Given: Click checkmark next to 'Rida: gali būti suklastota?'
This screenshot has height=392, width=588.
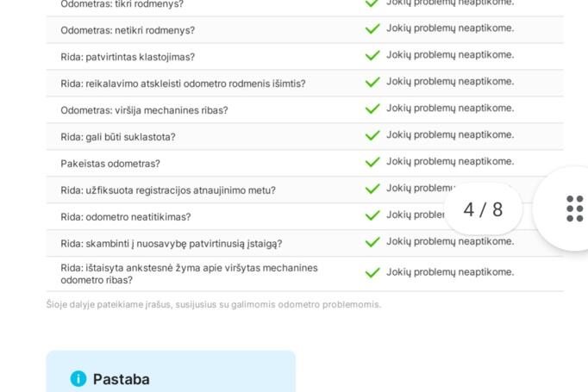Looking at the screenshot, I should pyautogui.click(x=372, y=136).
